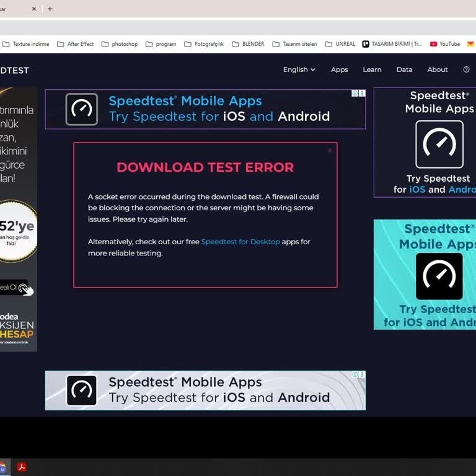Open the Adobe Acrobat taskbar icon
Viewport: 476px width, 476px height.
tap(22, 467)
